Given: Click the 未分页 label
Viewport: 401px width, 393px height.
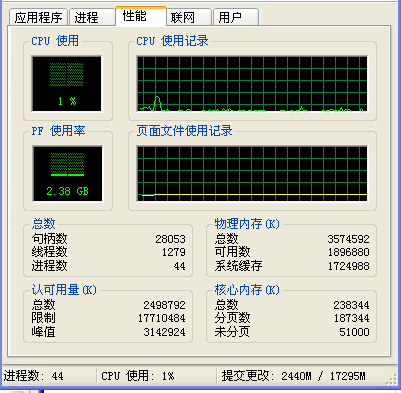Looking at the screenshot, I should tap(232, 332).
